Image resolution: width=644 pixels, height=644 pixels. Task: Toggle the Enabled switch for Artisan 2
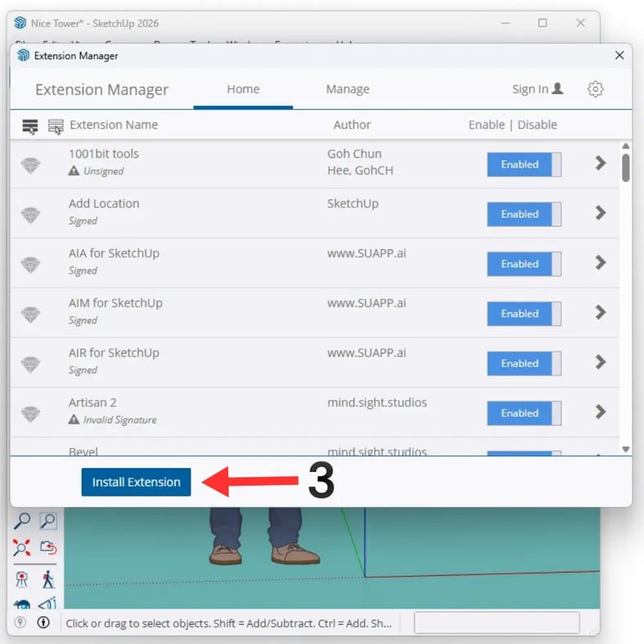tap(524, 413)
